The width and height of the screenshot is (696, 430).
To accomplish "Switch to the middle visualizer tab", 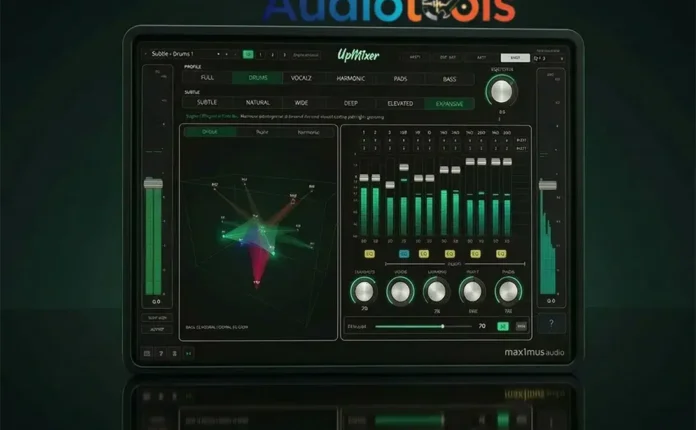I will [x=262, y=132].
